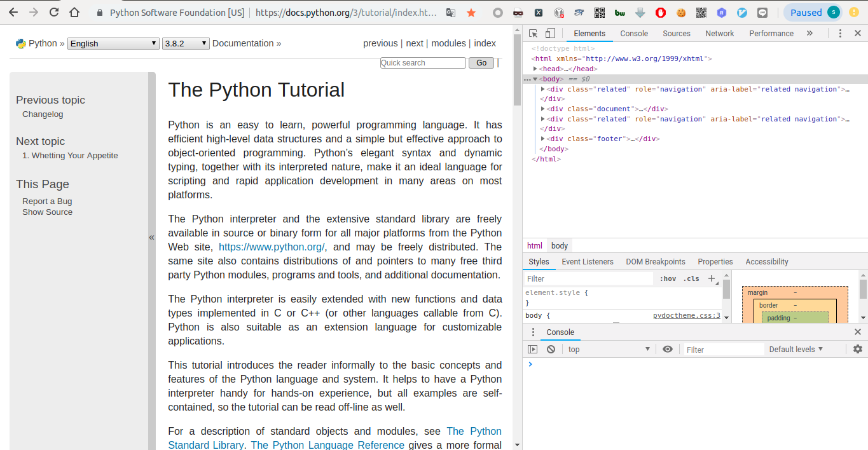Click the Clear console icon
The image size is (868, 450).
550,348
